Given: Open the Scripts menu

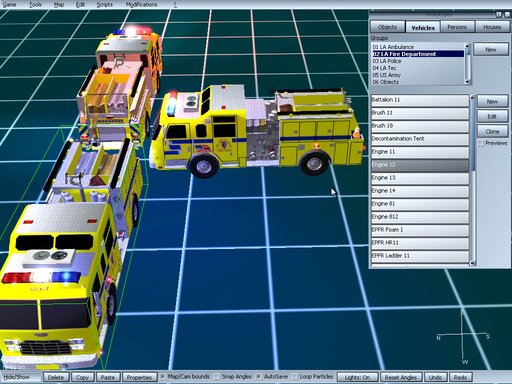Looking at the screenshot, I should pos(104,5).
